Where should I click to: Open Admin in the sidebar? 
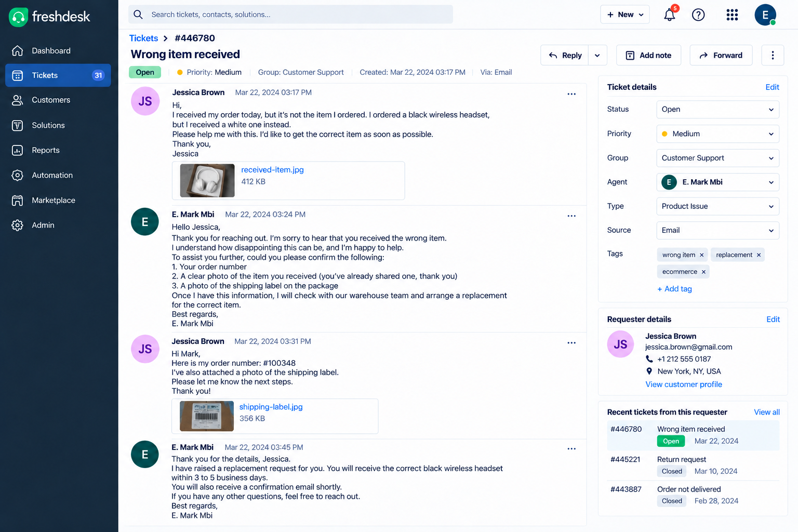point(58,225)
